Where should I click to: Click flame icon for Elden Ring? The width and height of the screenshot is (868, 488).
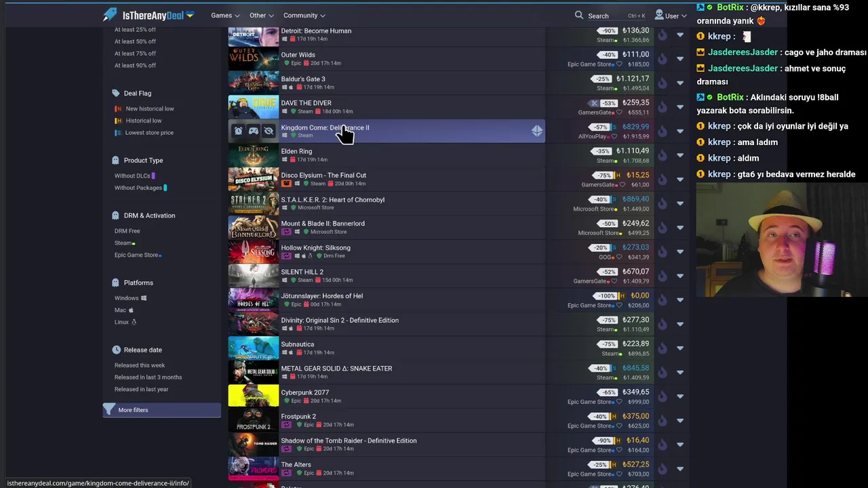point(662,155)
